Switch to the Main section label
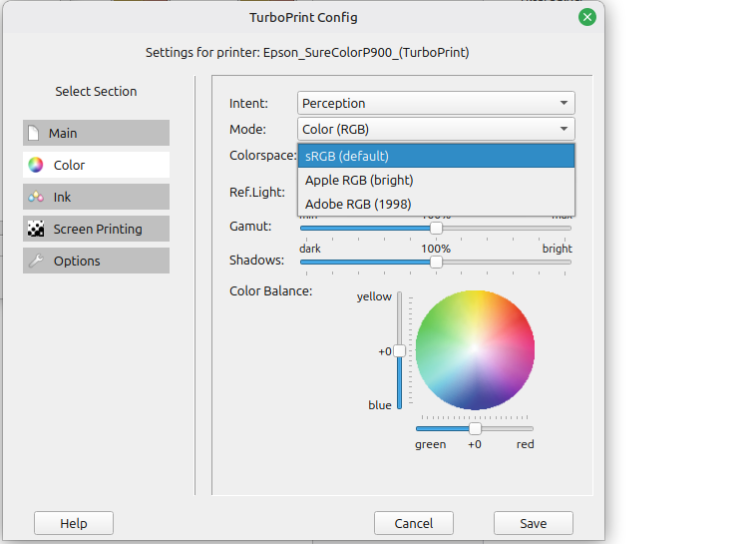 pos(63,133)
